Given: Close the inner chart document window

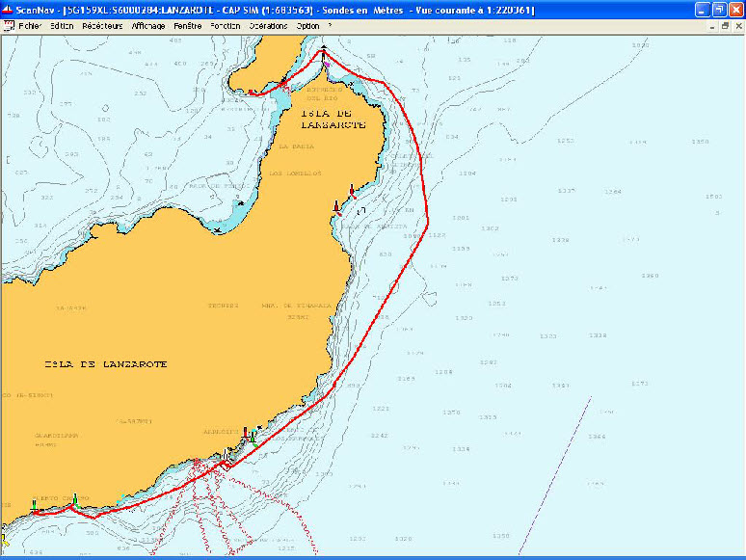Looking at the screenshot, I should pyautogui.click(x=737, y=26).
